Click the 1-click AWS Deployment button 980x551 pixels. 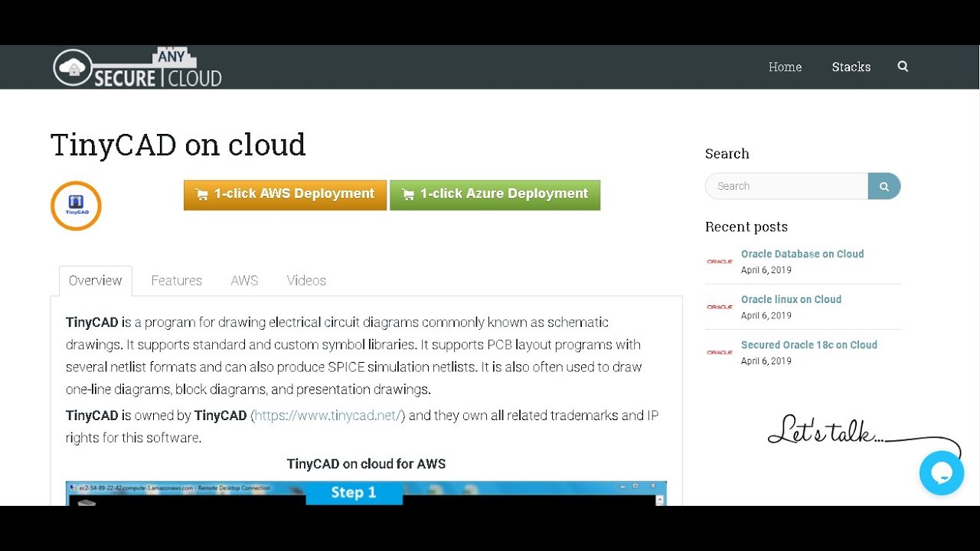pos(285,195)
